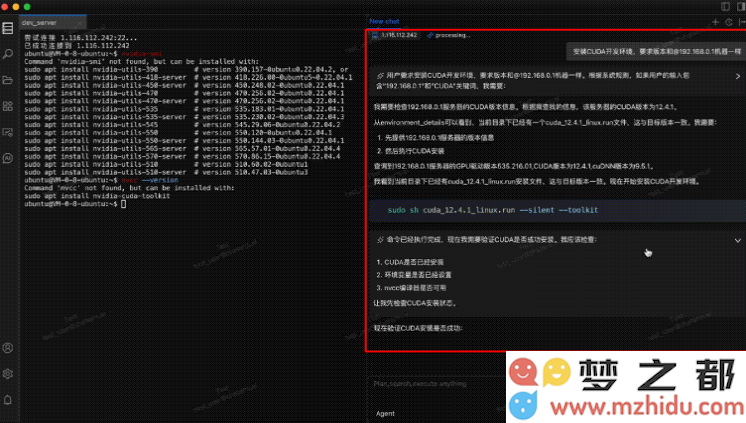
Task: Close the dev_server tab
Action: (80, 23)
